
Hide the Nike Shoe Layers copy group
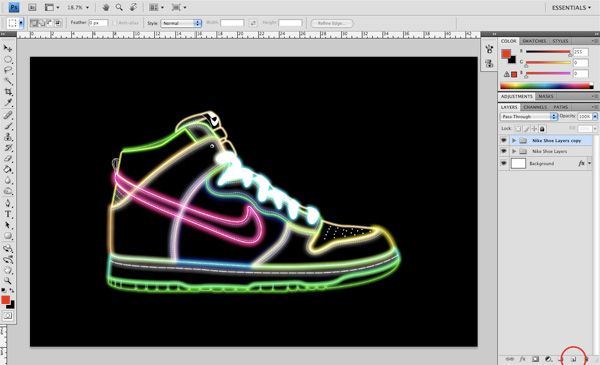[504, 140]
